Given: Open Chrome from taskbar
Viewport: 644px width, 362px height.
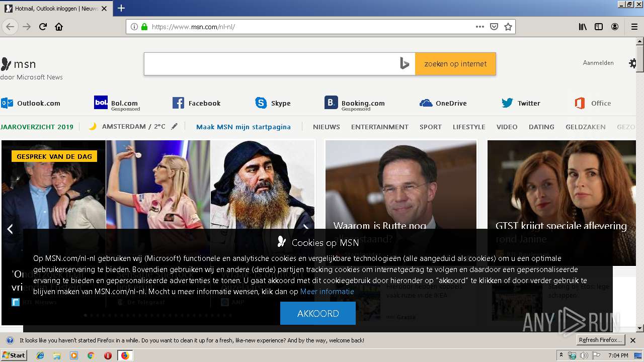Looking at the screenshot, I should coord(91,355).
